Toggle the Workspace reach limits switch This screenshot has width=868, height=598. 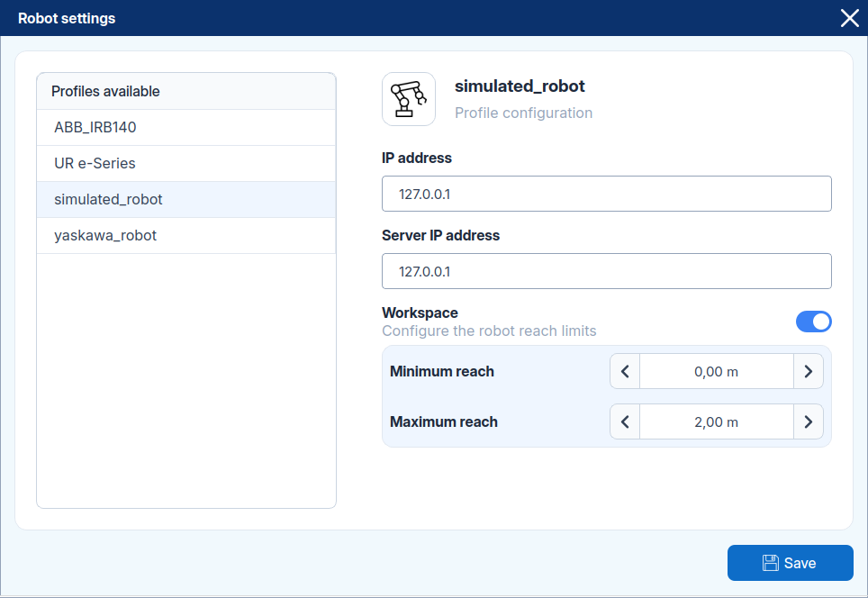coord(813,322)
